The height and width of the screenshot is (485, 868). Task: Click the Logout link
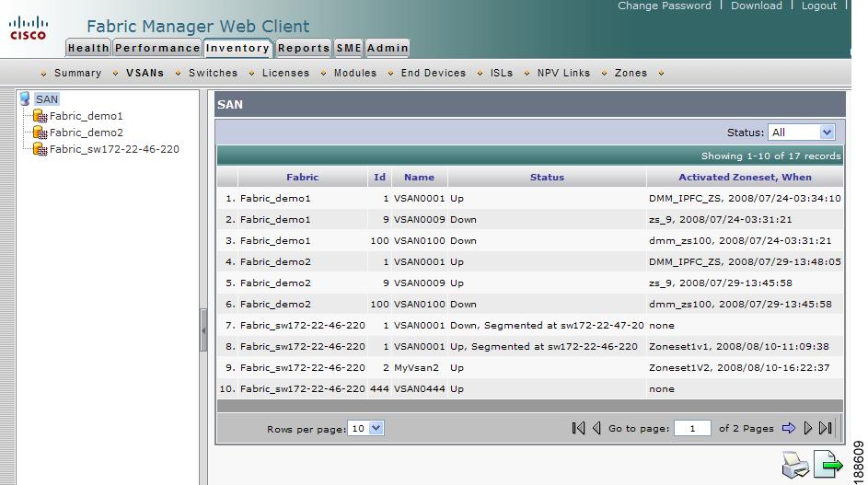(819, 6)
